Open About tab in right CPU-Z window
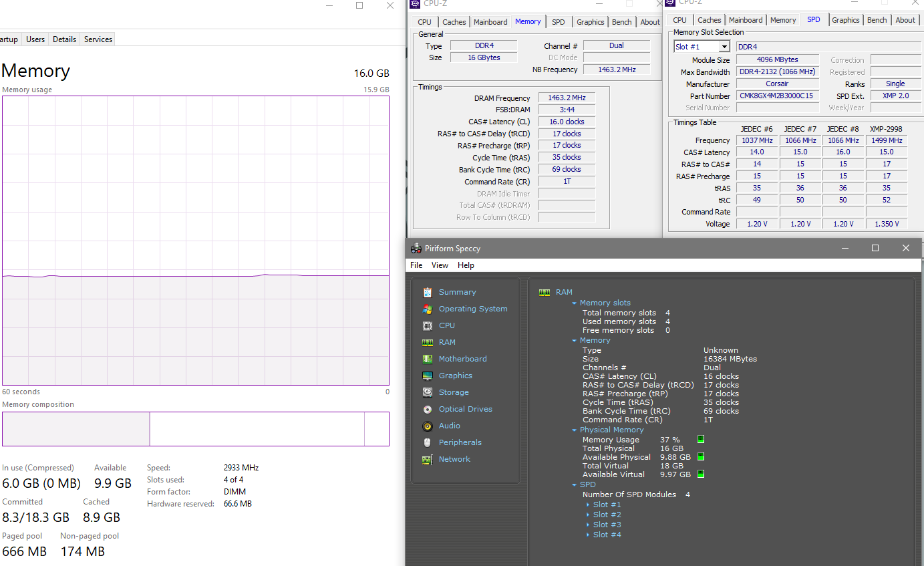This screenshot has width=924, height=566. (905, 20)
